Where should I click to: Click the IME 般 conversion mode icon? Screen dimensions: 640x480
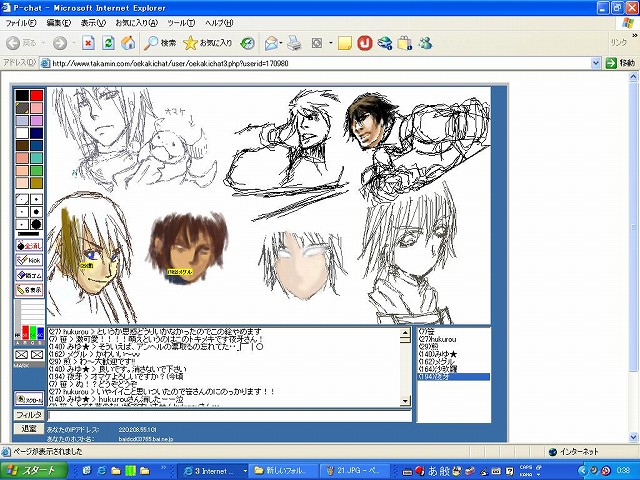pos(444,471)
